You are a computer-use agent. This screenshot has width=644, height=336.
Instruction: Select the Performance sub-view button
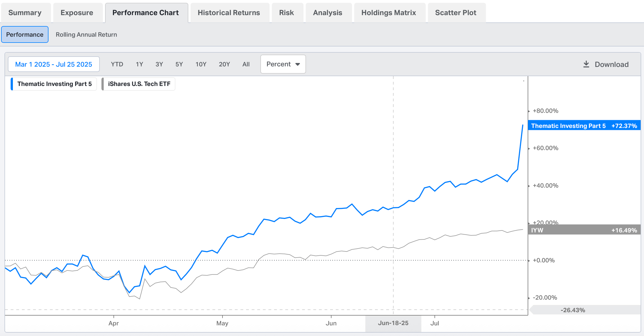(x=25, y=34)
